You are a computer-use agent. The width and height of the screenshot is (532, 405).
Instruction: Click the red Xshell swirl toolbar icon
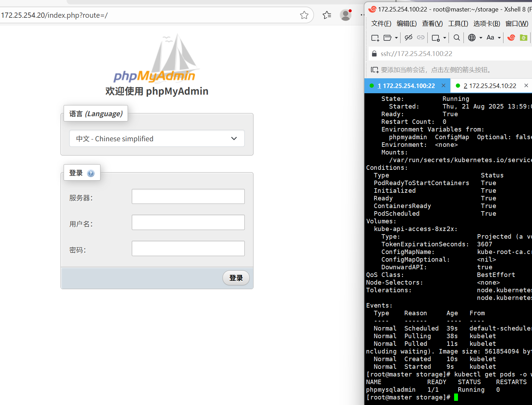point(511,38)
